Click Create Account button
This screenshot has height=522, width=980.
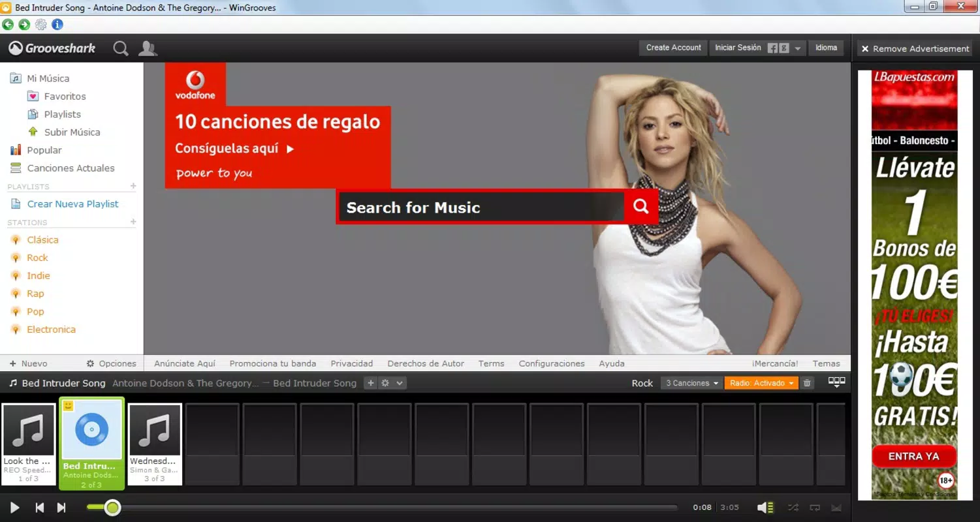pos(673,48)
